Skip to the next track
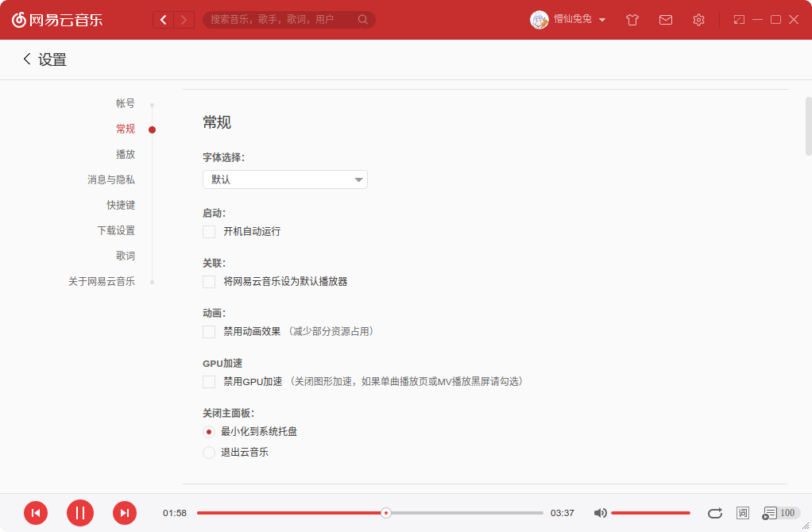Viewport: 812px width, 532px height. coord(125,513)
